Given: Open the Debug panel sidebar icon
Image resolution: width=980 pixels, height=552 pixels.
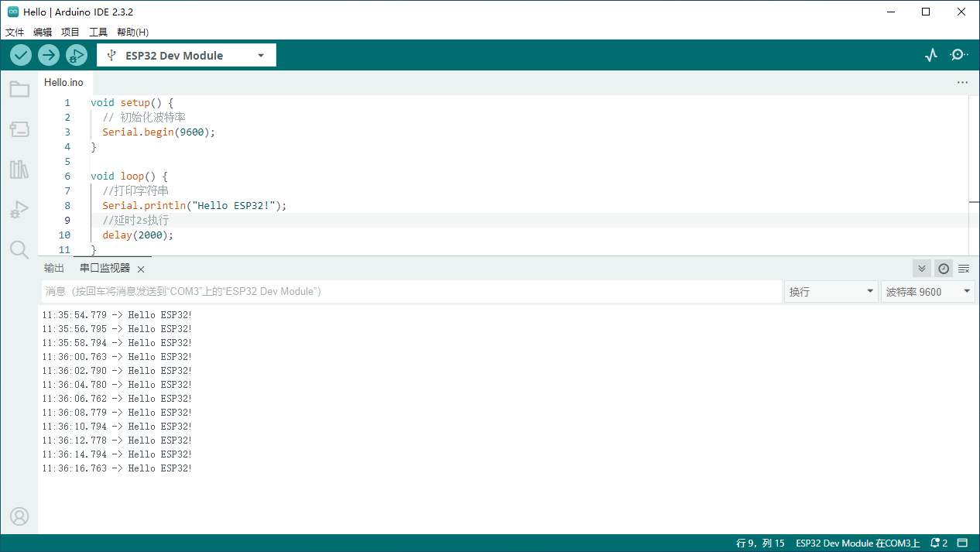Looking at the screenshot, I should coord(19,210).
